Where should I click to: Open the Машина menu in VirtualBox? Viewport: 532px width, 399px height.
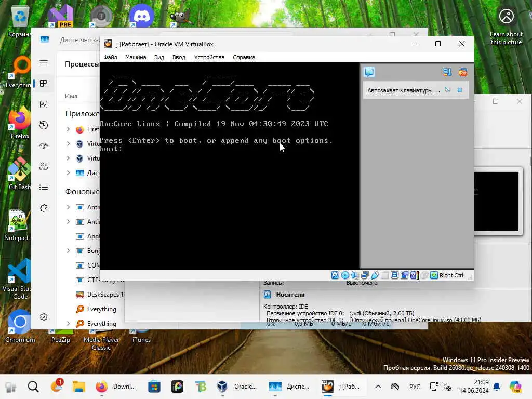click(x=136, y=57)
